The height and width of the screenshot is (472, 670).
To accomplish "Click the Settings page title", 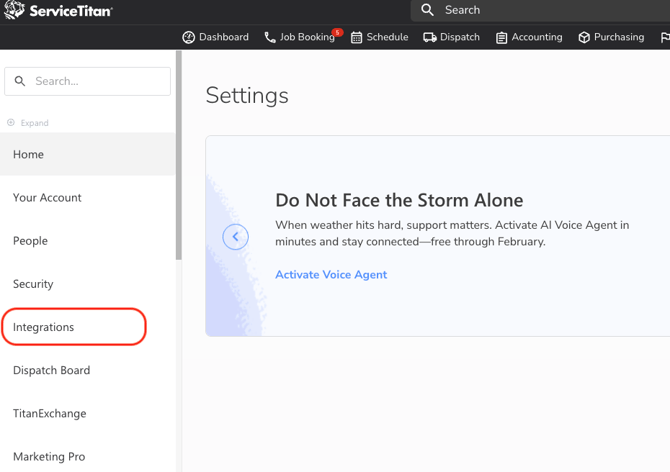I will click(x=247, y=96).
